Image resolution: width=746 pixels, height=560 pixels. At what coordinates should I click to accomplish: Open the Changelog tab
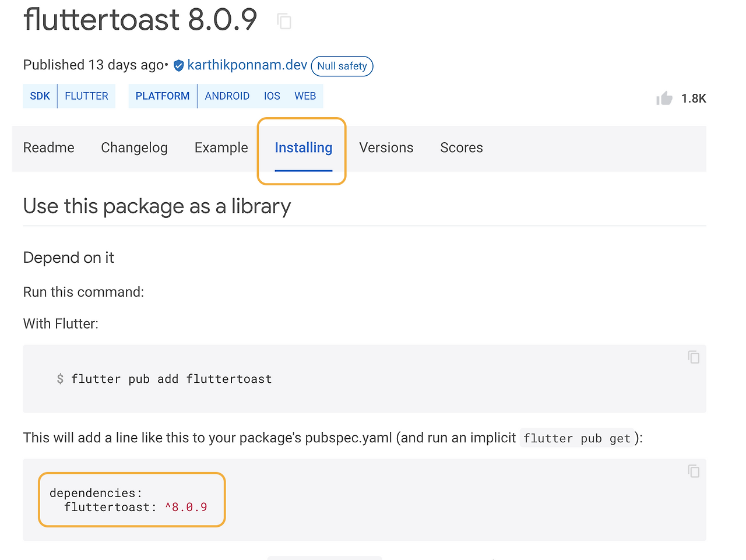pyautogui.click(x=134, y=148)
